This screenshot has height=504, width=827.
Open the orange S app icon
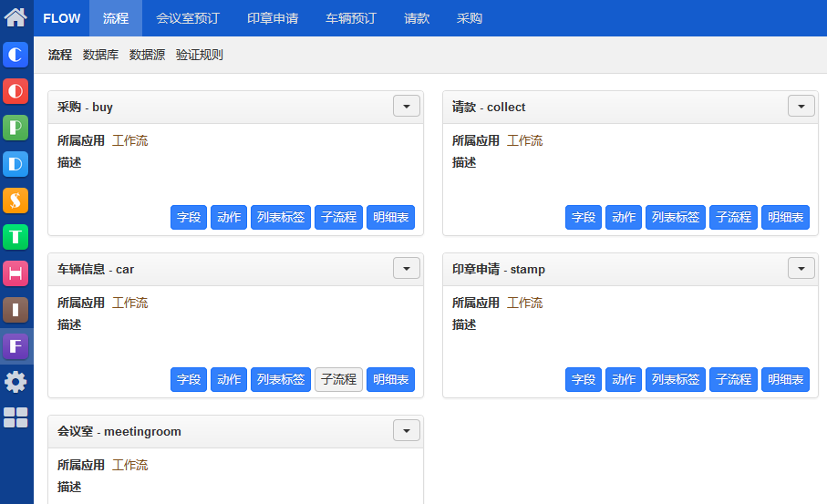click(16, 201)
